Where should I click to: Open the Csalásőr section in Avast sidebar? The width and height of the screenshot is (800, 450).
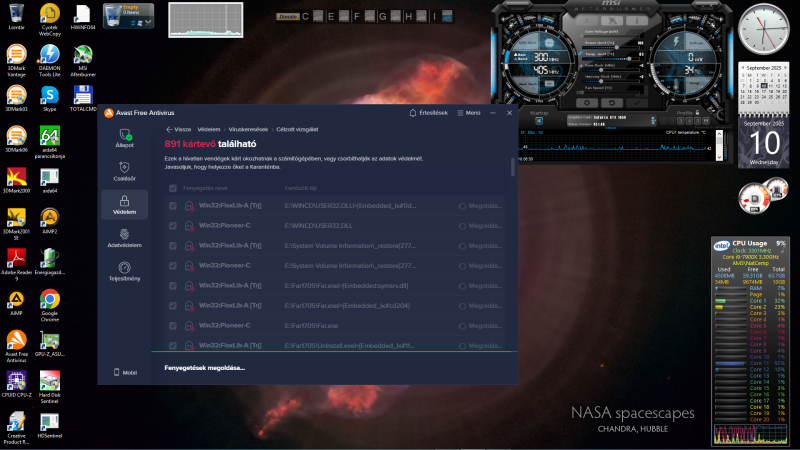click(x=124, y=171)
